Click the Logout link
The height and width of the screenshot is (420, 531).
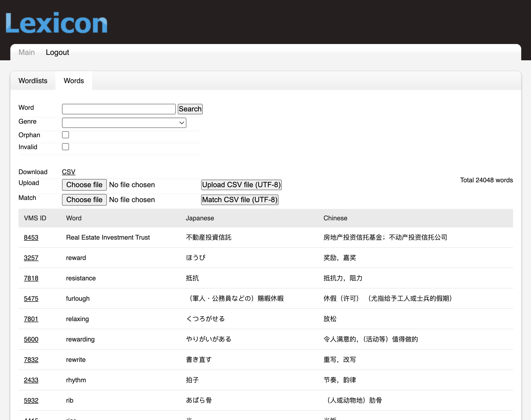57,52
